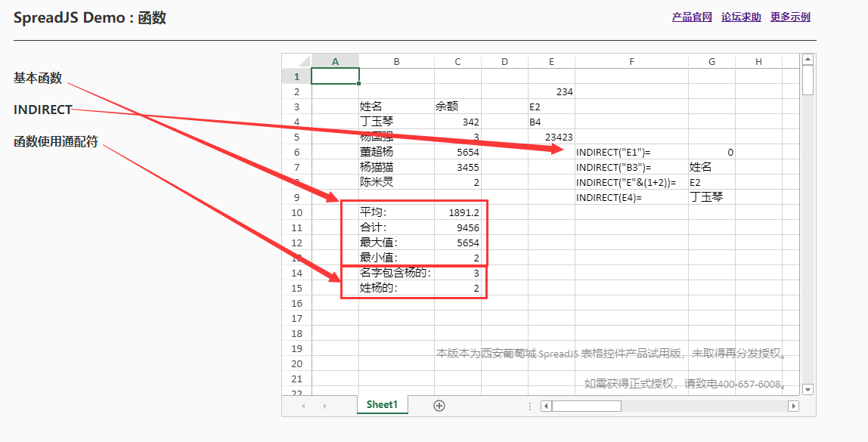The width and height of the screenshot is (868, 442).
Task: Click the 最大值: label cell
Action: click(x=396, y=243)
